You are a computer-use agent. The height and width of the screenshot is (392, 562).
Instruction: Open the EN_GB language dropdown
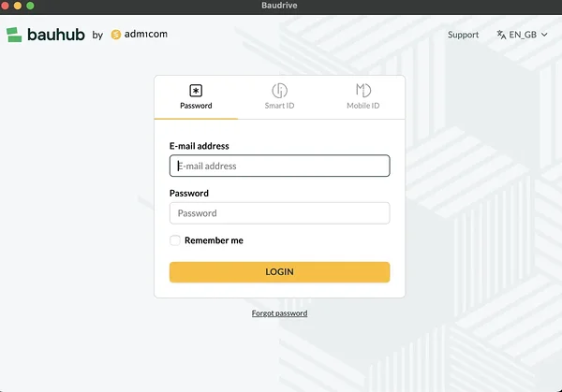tap(523, 35)
